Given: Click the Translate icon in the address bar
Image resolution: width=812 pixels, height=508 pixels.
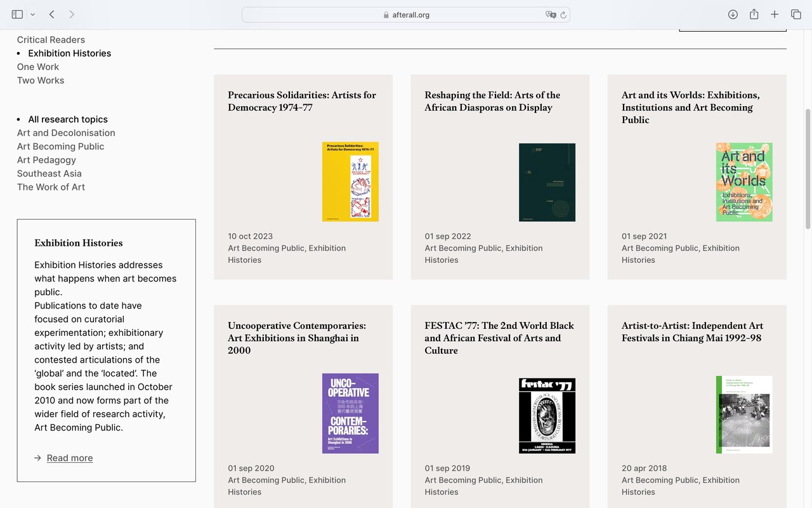Looking at the screenshot, I should 550,14.
